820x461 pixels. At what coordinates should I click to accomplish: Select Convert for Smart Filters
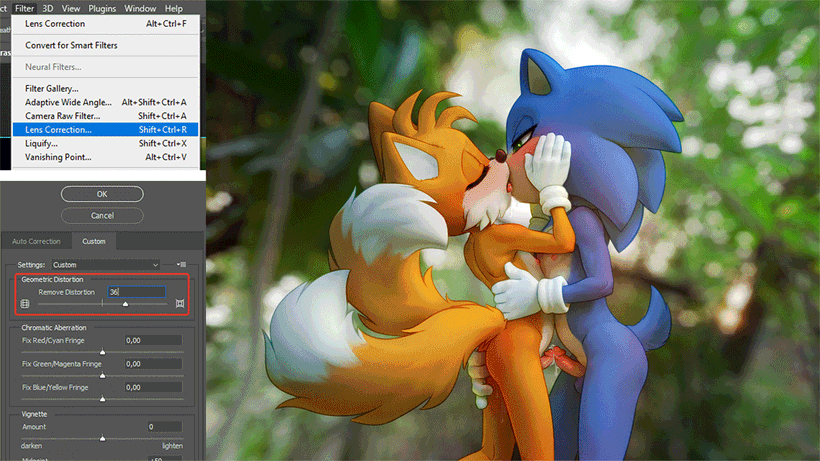click(105, 45)
